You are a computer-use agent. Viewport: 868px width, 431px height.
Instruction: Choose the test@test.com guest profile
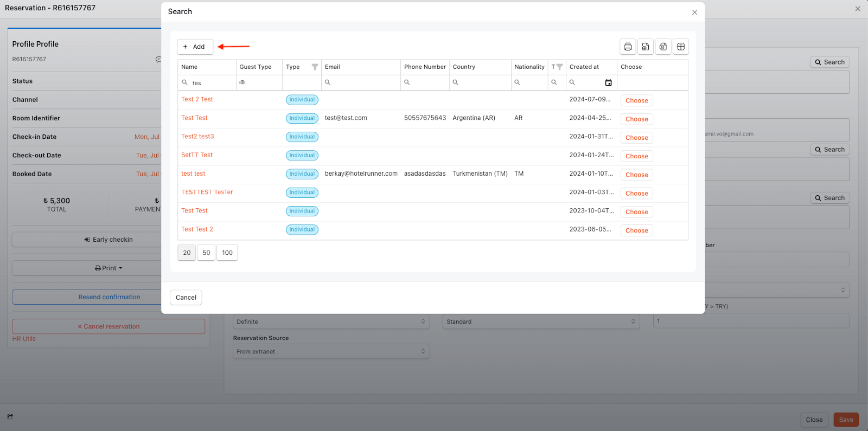pos(636,119)
